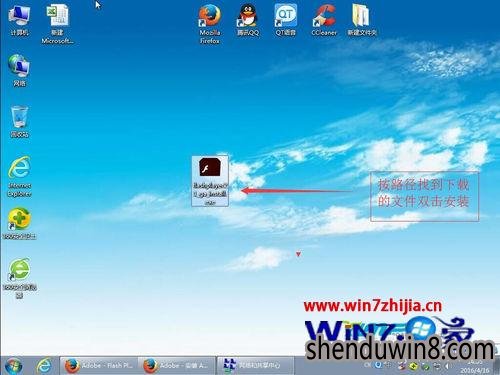Open the Internet Explorer desktop shortcut

tap(19, 177)
